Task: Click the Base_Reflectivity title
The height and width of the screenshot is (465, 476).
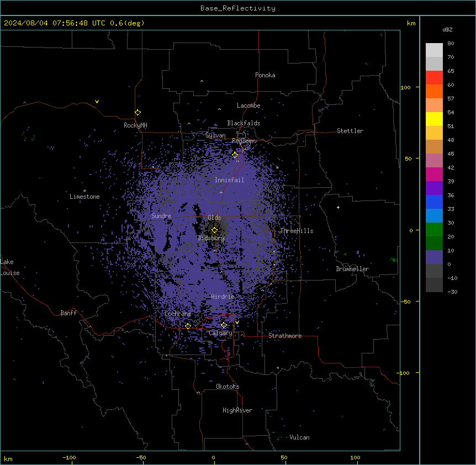Action: pyautogui.click(x=238, y=8)
